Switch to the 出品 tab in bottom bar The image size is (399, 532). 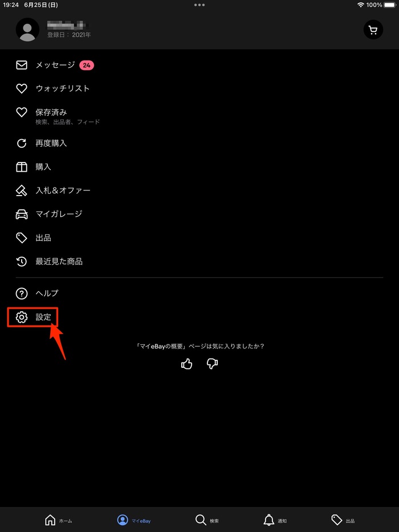coord(343,520)
